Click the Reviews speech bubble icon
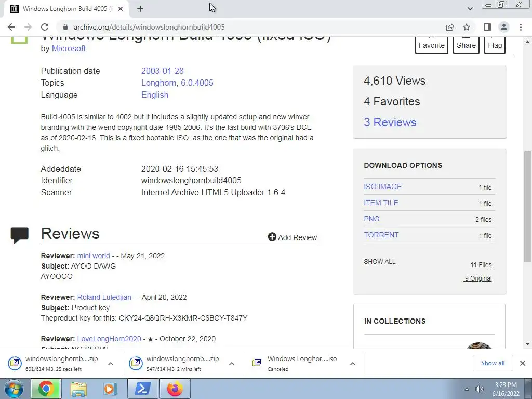Image resolution: width=532 pixels, height=399 pixels. [x=19, y=235]
